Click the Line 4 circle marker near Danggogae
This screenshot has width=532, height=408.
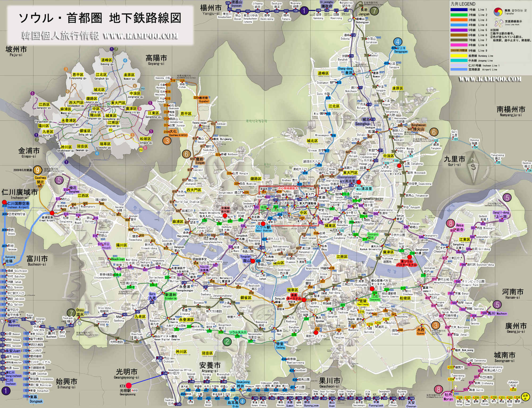(398, 42)
